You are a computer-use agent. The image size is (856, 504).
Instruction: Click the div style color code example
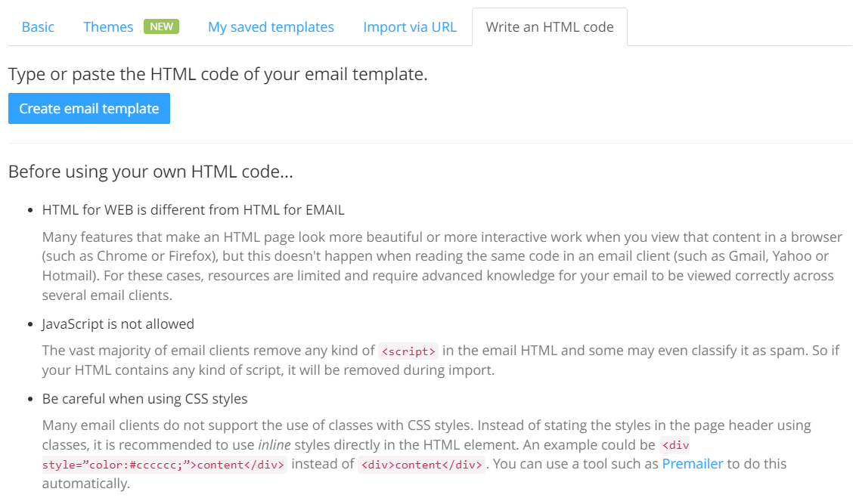point(164,465)
